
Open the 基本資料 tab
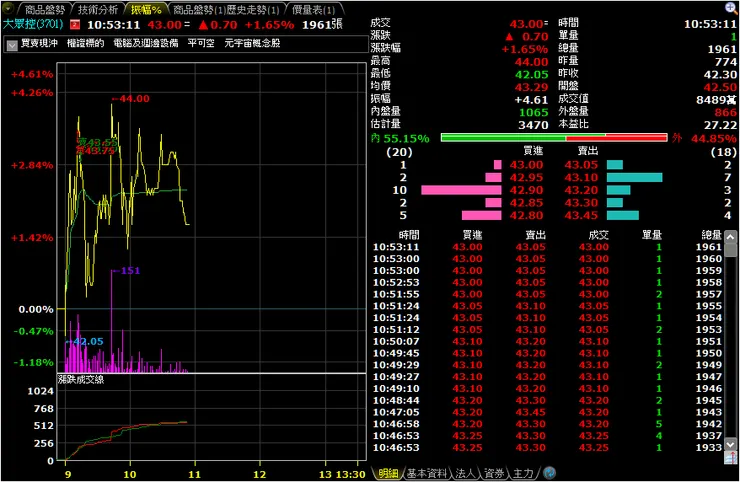[427, 473]
